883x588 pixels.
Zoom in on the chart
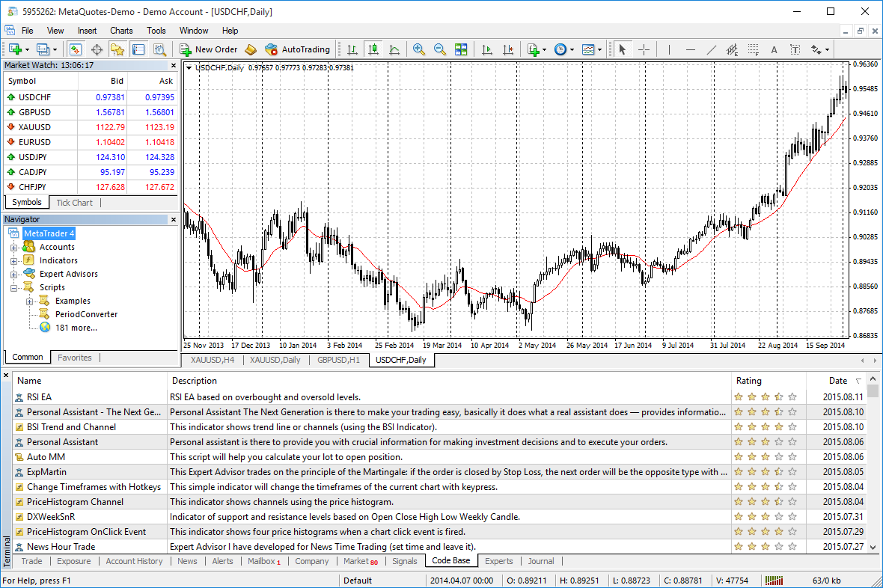click(419, 49)
